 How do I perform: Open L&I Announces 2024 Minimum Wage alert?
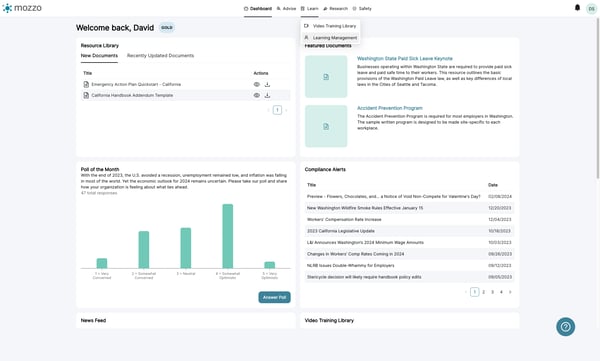click(x=365, y=242)
